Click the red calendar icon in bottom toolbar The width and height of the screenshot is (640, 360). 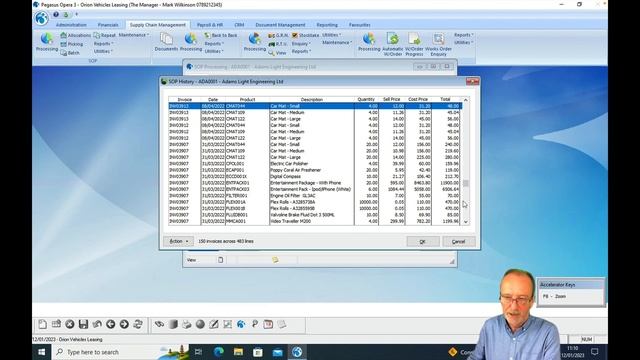268,324
